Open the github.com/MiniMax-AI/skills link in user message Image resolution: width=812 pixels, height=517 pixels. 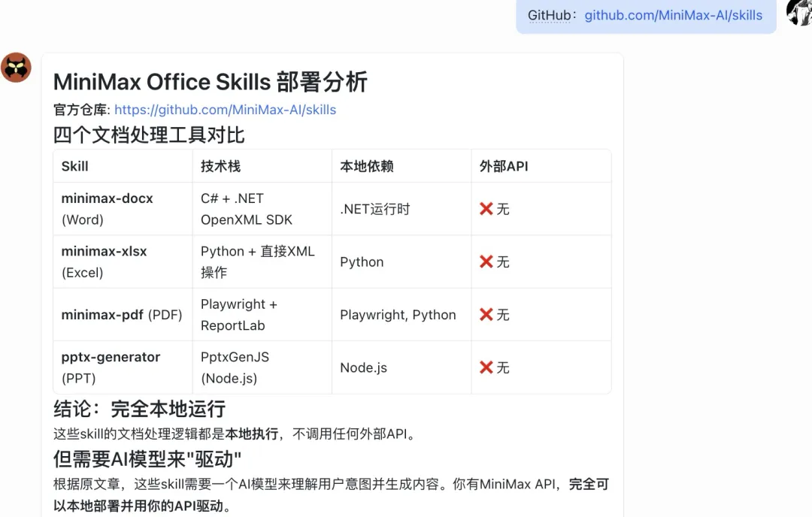[x=673, y=16]
